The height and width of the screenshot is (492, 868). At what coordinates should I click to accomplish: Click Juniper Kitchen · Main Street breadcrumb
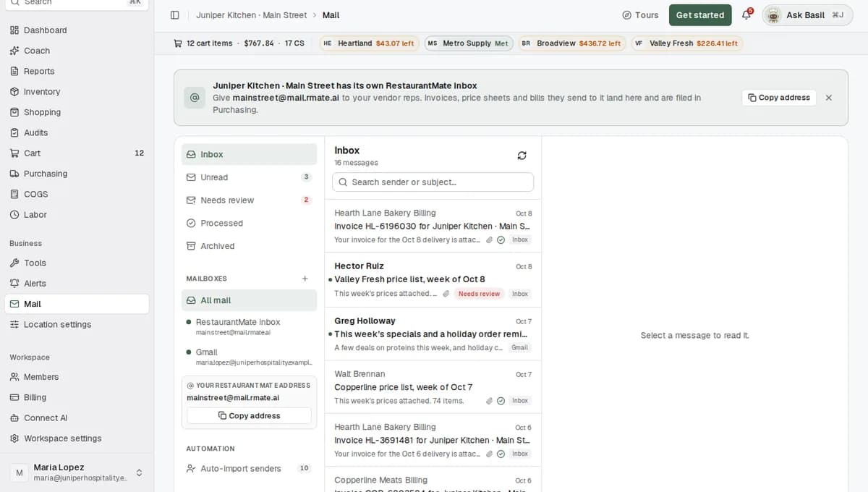(x=251, y=15)
